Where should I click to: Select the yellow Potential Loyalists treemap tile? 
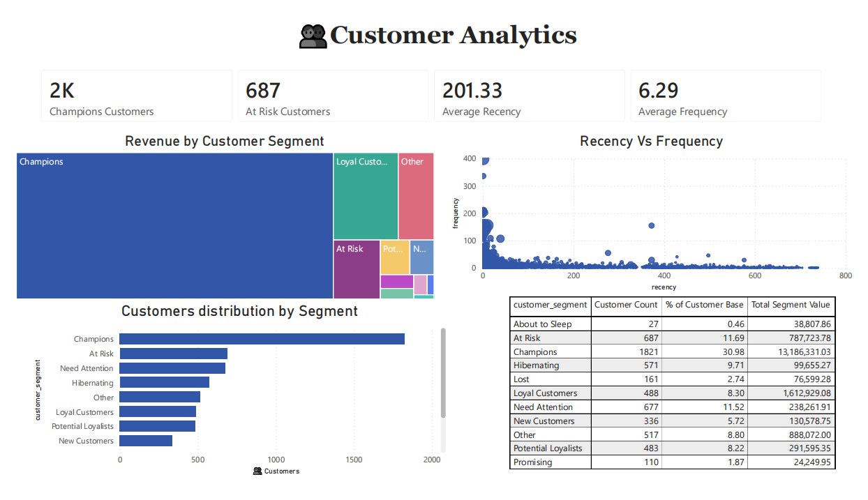[395, 257]
